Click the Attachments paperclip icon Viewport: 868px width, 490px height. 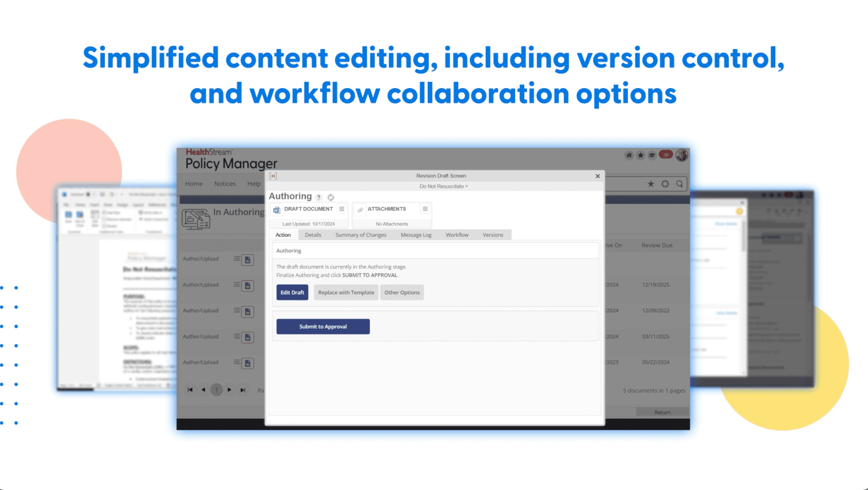click(360, 210)
